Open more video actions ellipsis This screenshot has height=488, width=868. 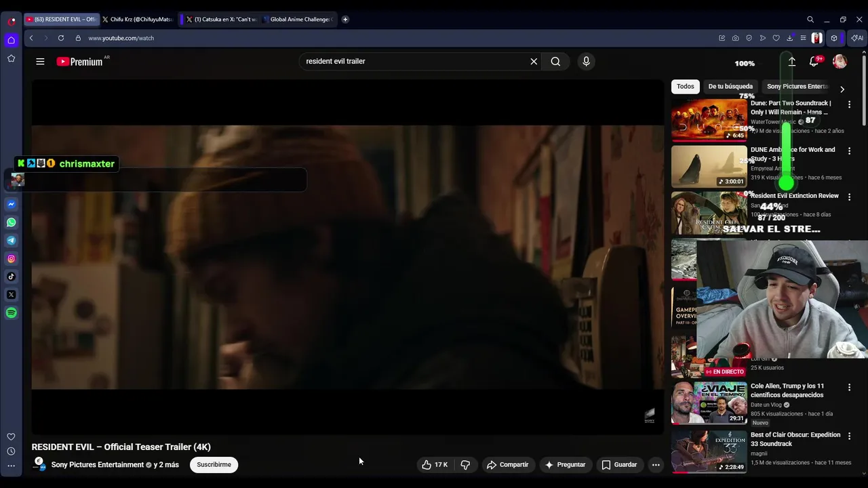tap(656, 465)
